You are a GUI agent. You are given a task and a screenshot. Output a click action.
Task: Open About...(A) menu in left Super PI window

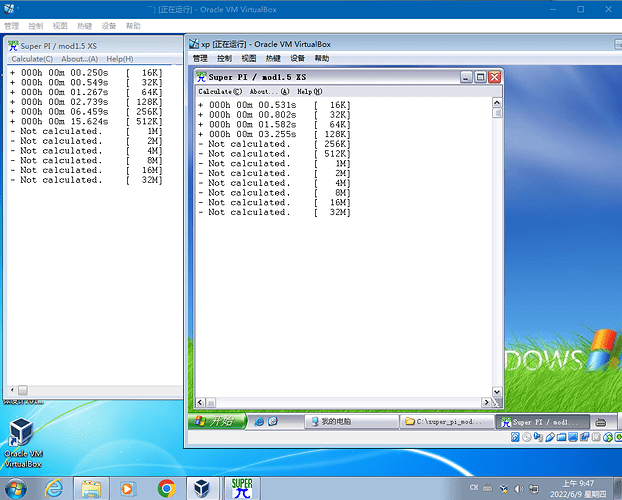click(x=80, y=59)
